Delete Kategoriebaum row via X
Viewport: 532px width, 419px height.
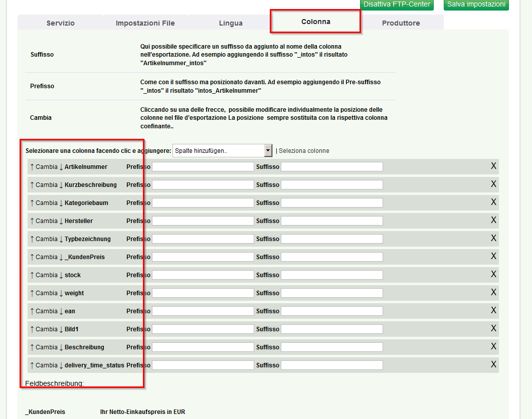coord(494,202)
